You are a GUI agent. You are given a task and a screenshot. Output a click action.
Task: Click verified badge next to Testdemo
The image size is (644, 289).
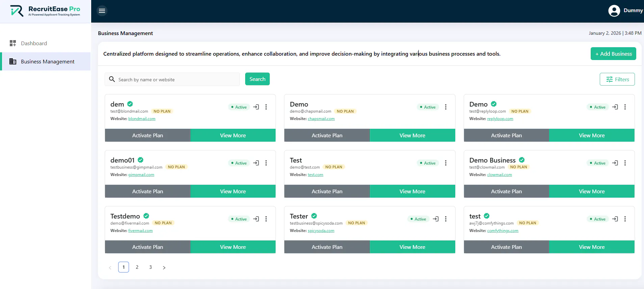[x=146, y=216]
